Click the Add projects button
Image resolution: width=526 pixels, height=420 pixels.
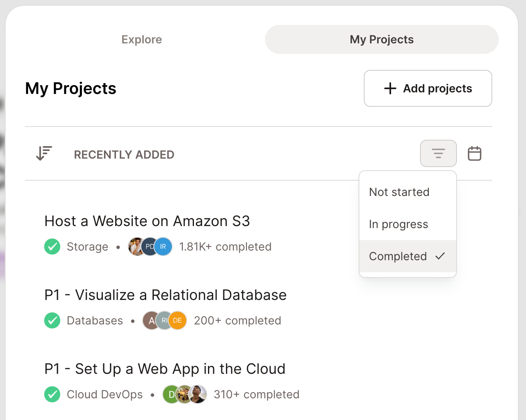[428, 88]
